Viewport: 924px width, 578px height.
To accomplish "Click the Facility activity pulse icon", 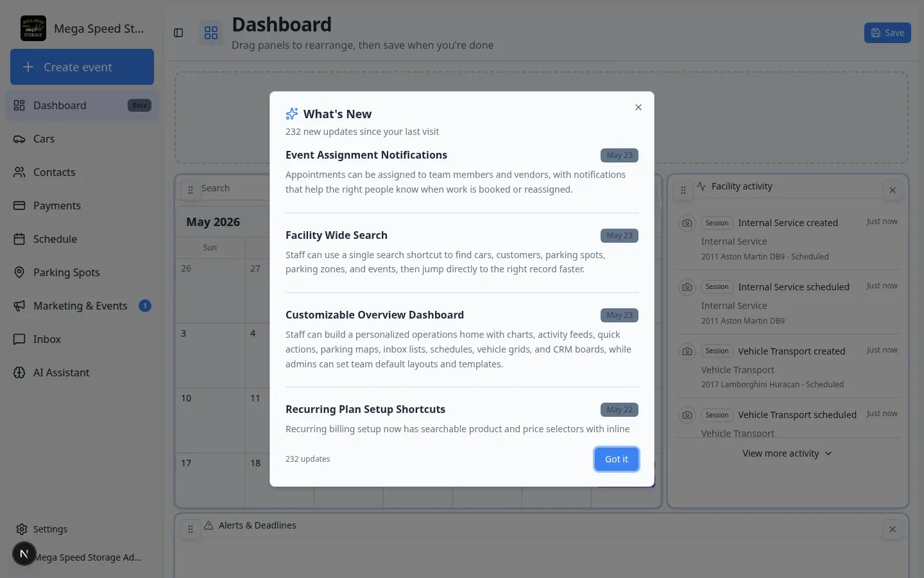I will click(701, 186).
